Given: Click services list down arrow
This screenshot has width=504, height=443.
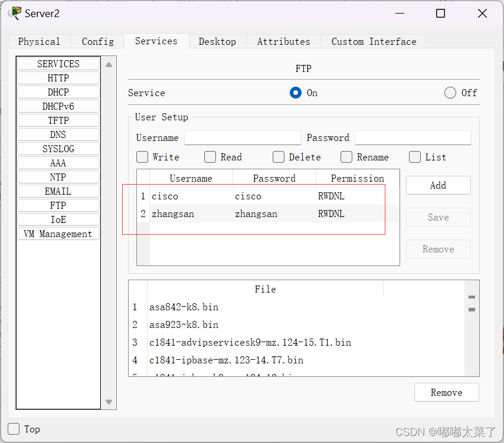Looking at the screenshot, I should coord(109,402).
